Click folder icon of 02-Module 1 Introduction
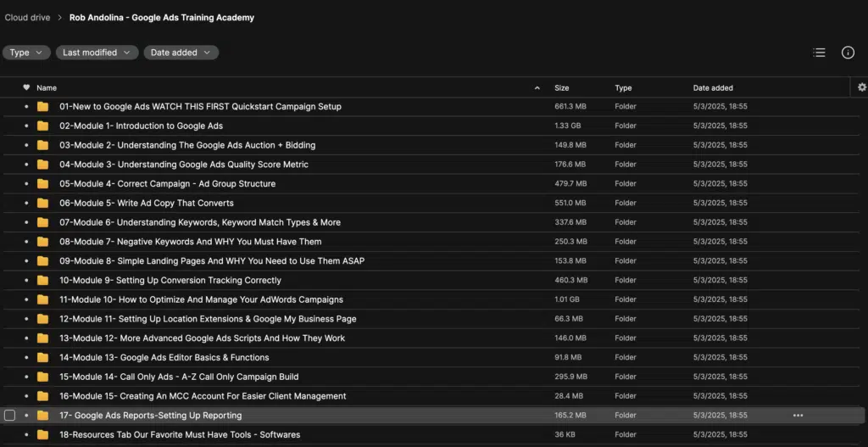 click(x=42, y=126)
